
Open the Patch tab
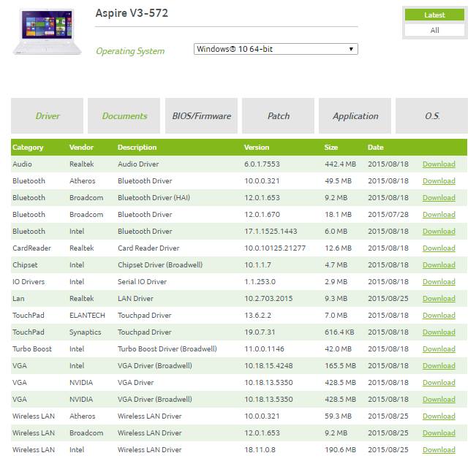coord(278,115)
